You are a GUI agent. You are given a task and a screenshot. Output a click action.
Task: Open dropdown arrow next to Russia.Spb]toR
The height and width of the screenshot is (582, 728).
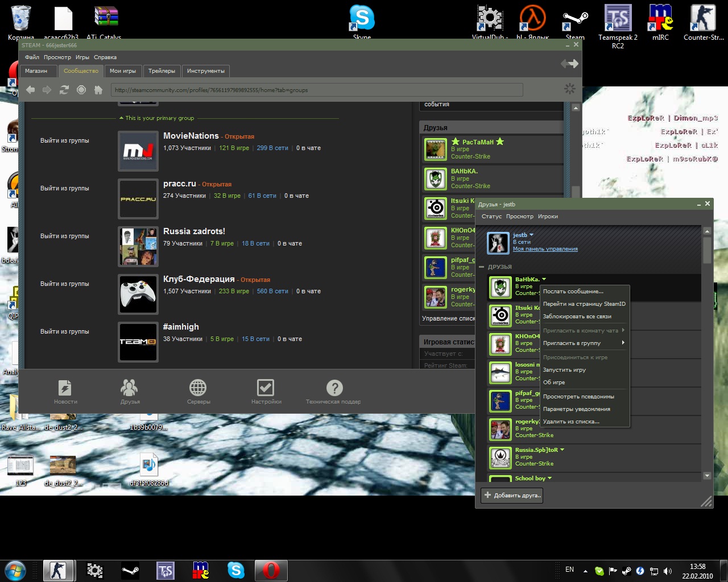562,450
